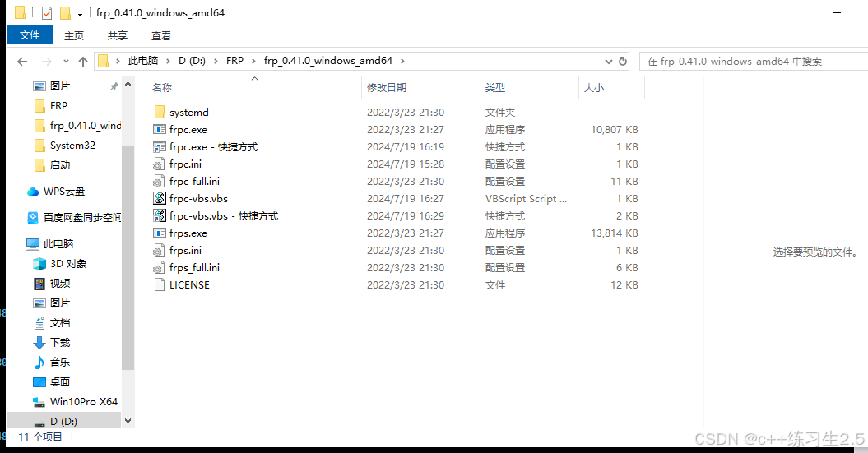Open 启动 quick access folder

coord(52,164)
